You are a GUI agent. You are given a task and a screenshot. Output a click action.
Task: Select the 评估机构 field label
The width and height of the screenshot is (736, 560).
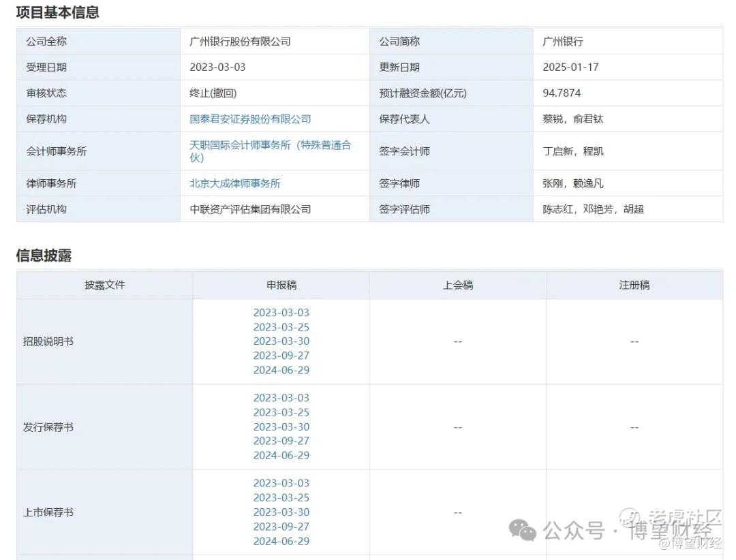coord(46,209)
